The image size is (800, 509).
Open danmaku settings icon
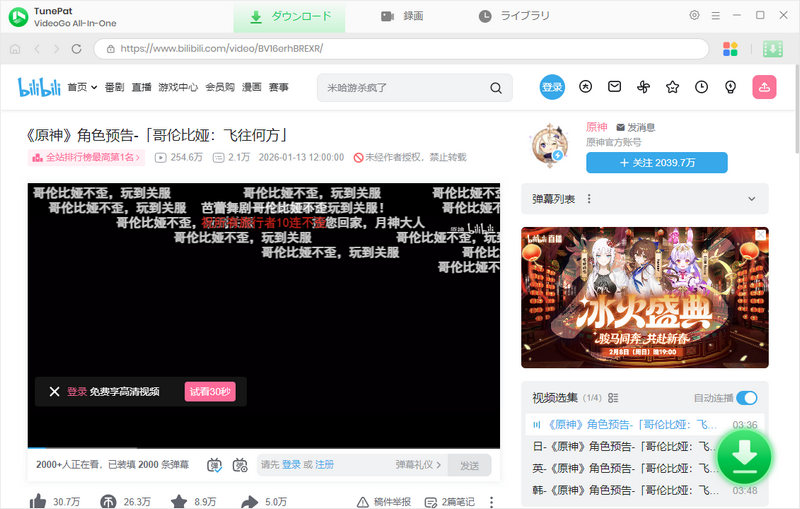(x=240, y=465)
